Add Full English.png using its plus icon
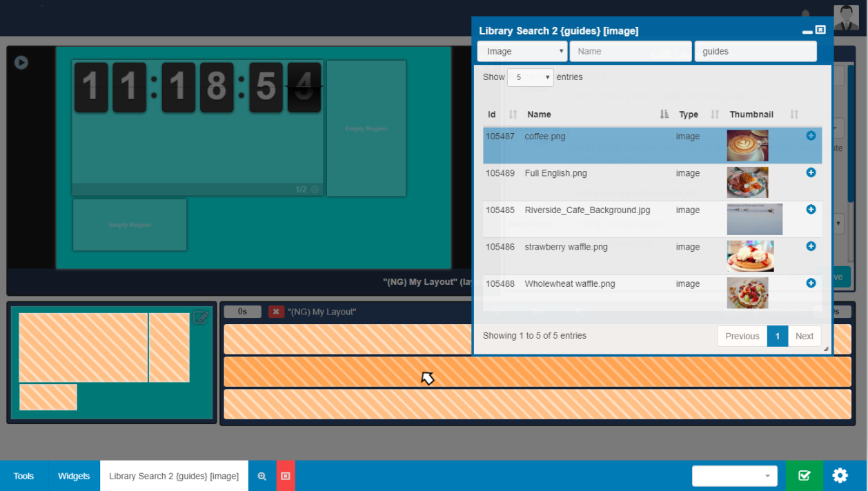 tap(811, 172)
